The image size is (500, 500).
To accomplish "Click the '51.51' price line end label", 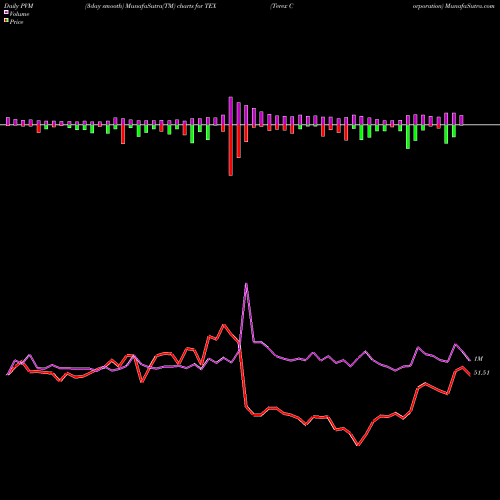I will click(482, 373).
